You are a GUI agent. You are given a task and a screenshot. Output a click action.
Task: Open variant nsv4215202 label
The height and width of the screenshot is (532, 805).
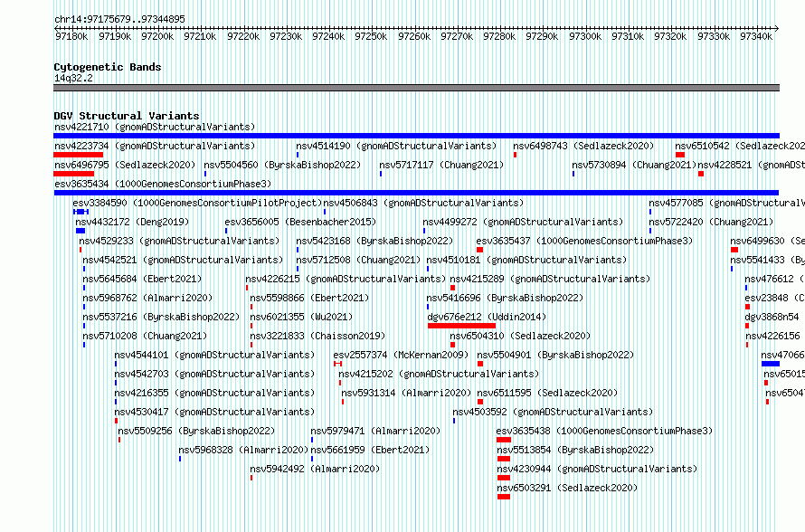click(x=439, y=374)
